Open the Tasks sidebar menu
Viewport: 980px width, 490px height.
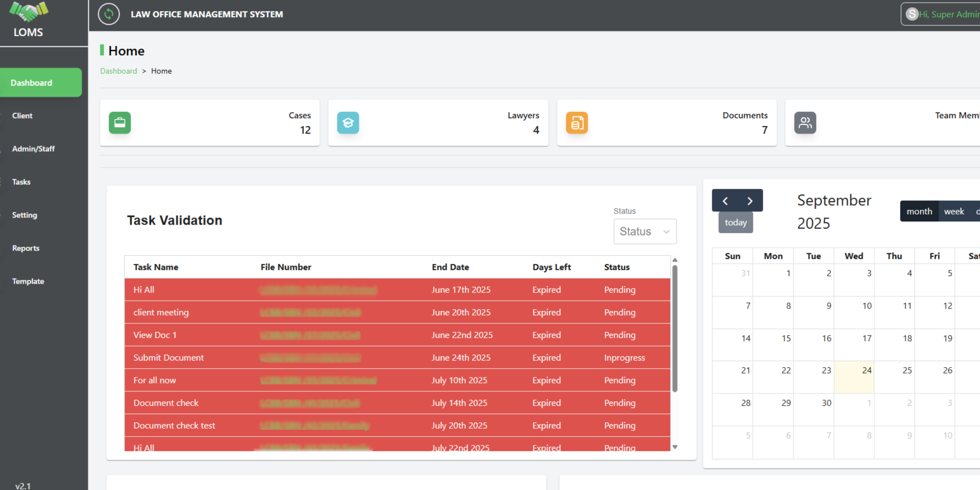[x=21, y=182]
